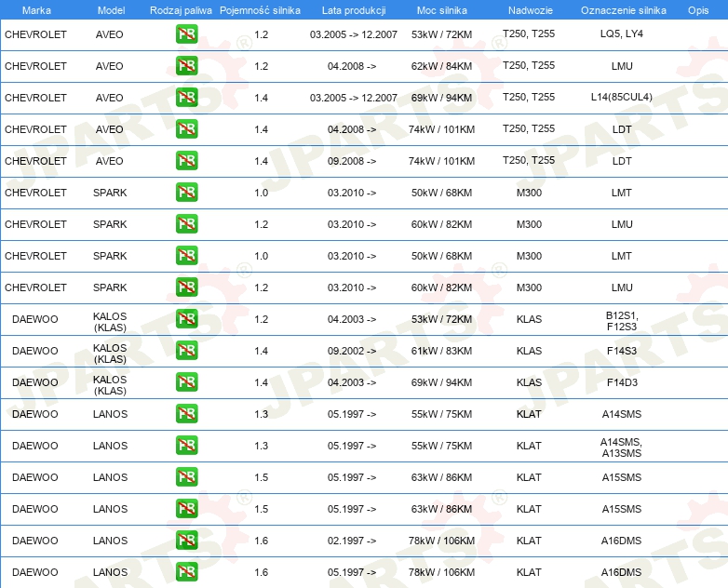728x588 pixels.
Task: Click DAEWOO in the F14D3 row
Action: click(35, 382)
